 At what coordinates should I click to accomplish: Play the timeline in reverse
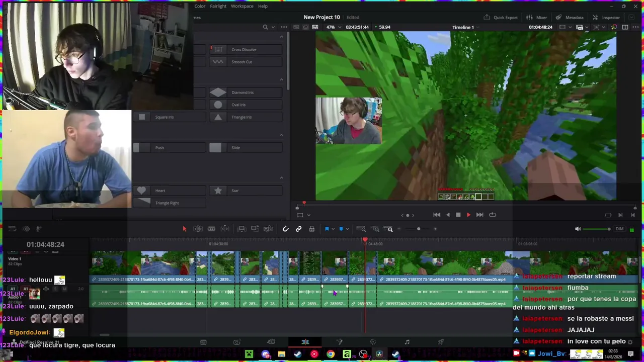[448, 215]
